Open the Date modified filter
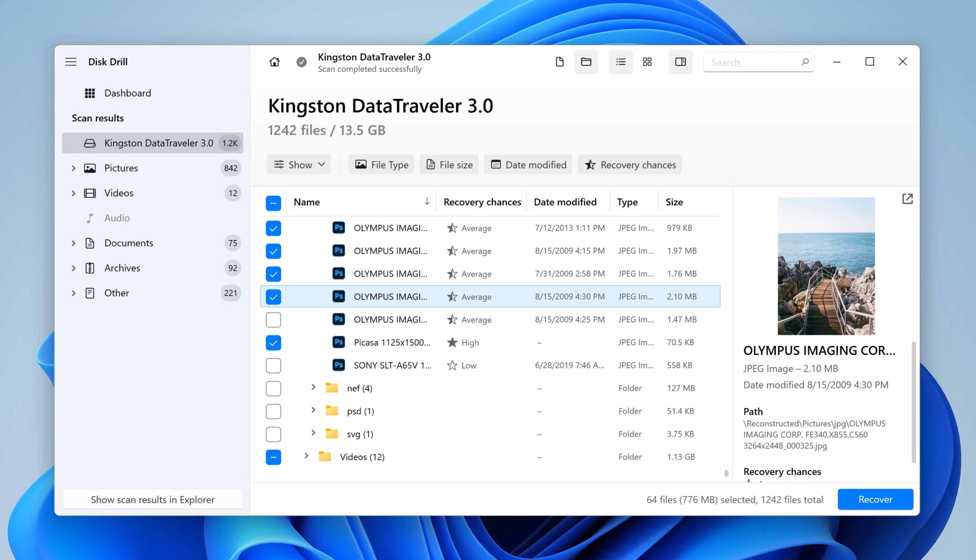 528,164
